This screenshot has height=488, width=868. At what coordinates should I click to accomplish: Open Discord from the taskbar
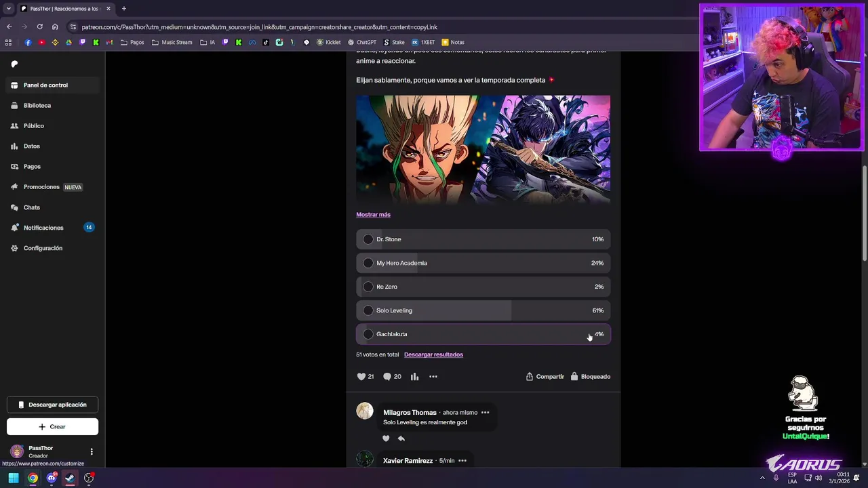point(52,479)
